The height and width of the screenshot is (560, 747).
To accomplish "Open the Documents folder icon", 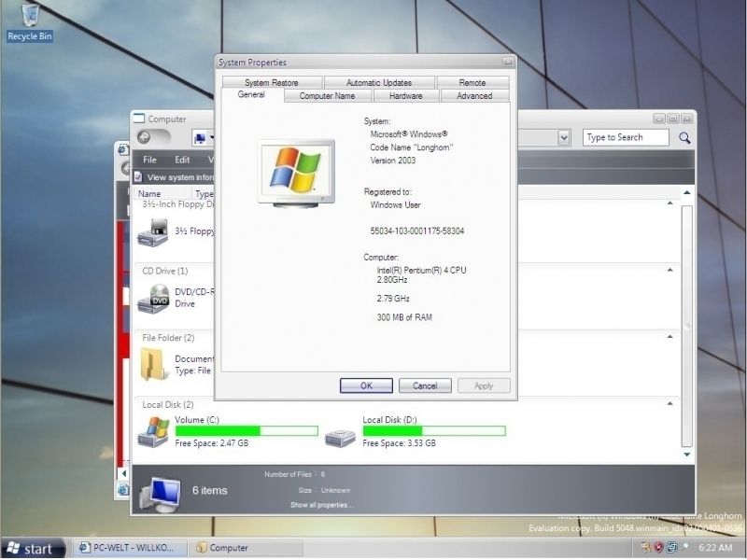I will click(x=153, y=365).
